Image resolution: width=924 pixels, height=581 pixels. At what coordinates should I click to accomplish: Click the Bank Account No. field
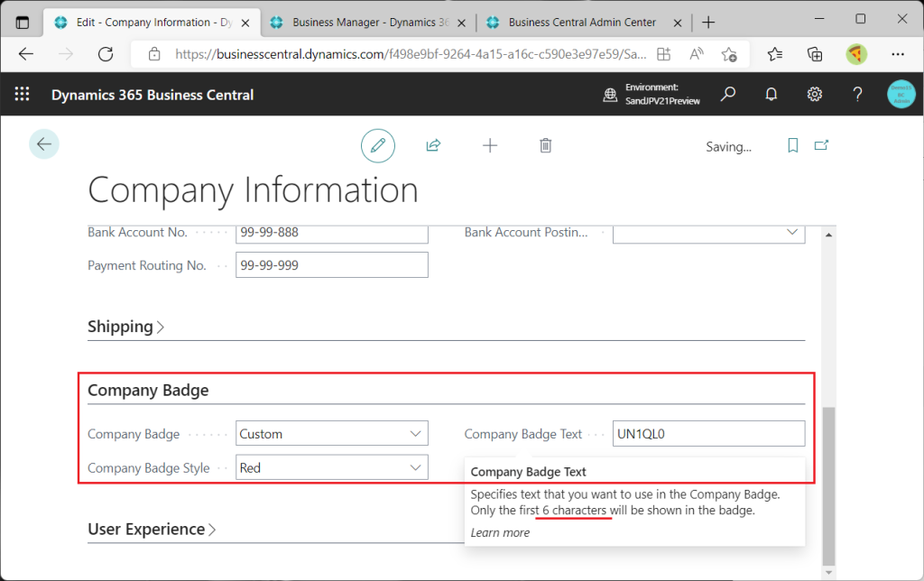(x=332, y=234)
